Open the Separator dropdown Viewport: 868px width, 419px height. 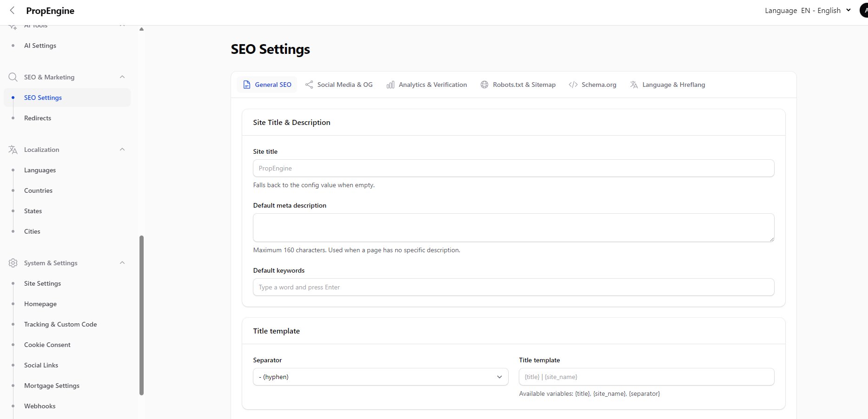tap(381, 377)
